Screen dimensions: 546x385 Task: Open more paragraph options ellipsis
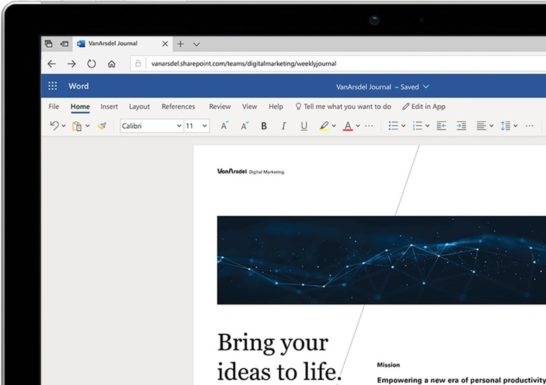click(529, 126)
